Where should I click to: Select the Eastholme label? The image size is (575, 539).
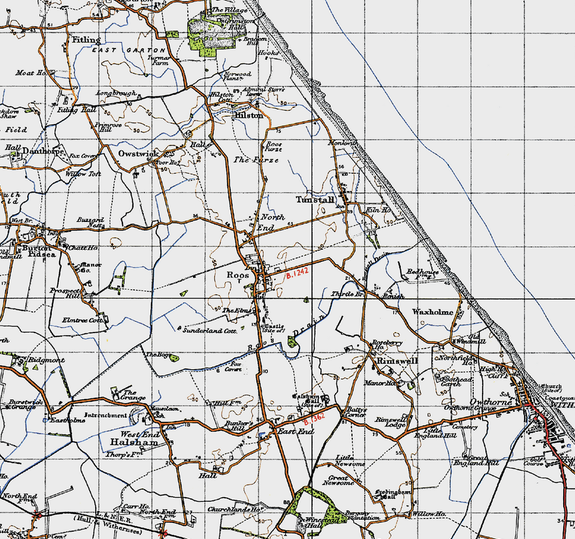point(67,420)
